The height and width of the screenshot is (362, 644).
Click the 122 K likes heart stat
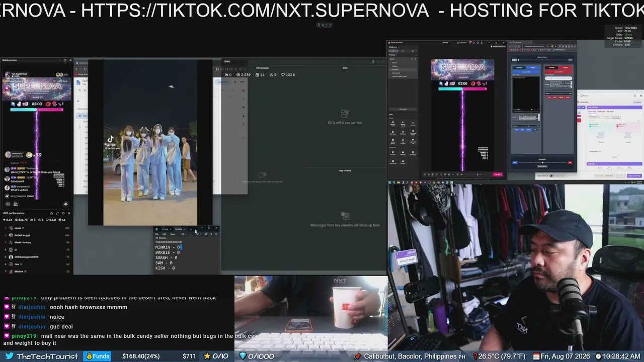click(x=288, y=75)
